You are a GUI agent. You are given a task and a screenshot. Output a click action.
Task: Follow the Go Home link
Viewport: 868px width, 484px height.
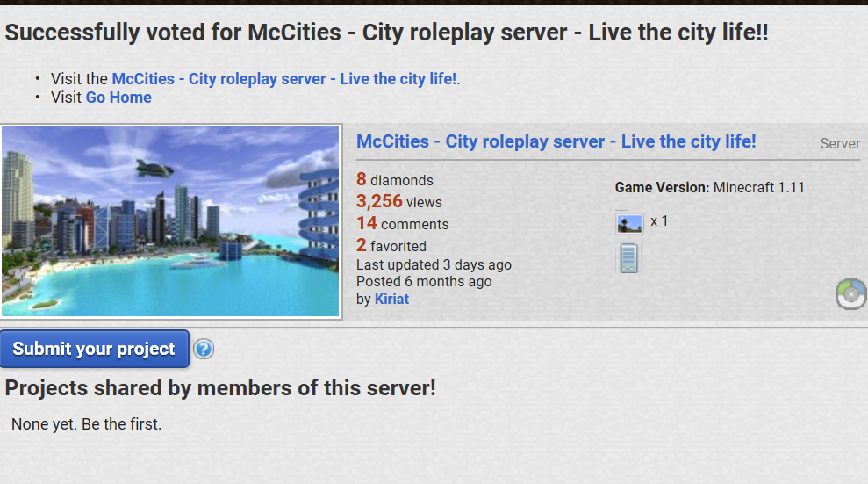coord(118,98)
